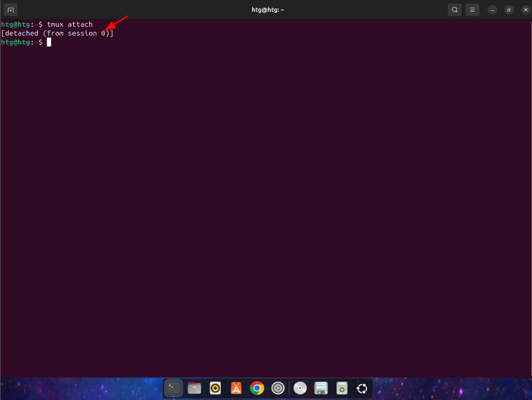Screen dimensions: 532x400
Task: Open Trash from the dock
Action: click(342, 388)
